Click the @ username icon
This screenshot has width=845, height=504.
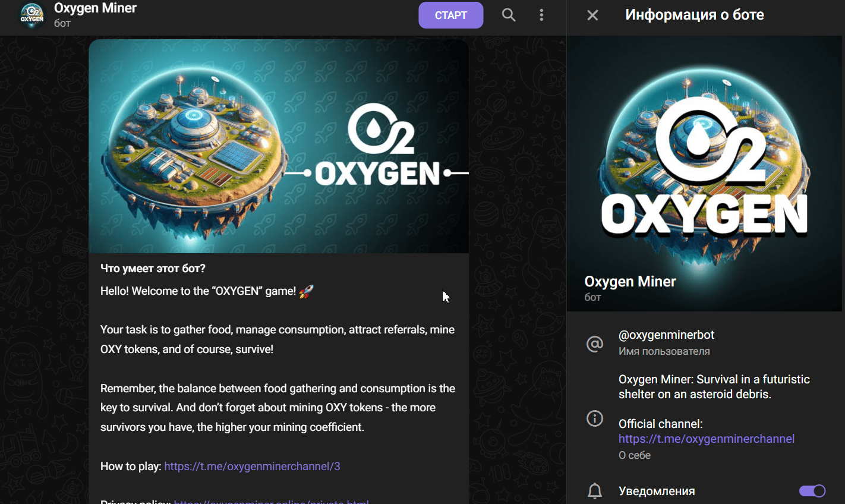click(595, 344)
